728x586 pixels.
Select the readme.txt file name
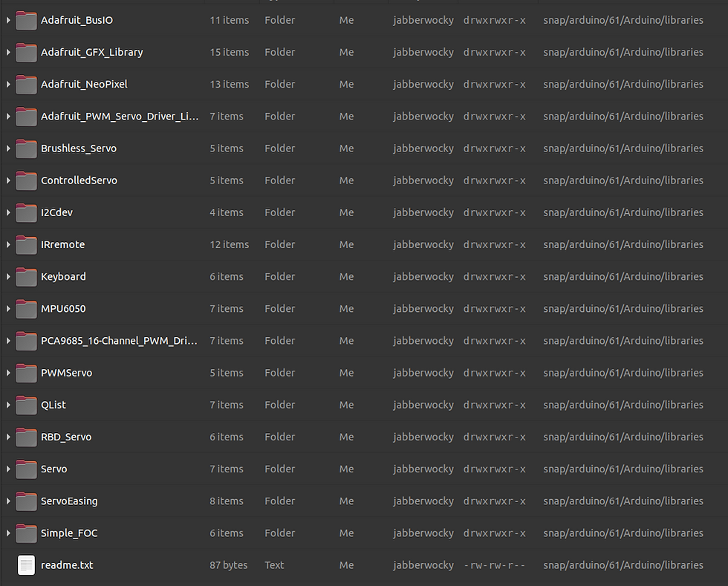pos(67,565)
